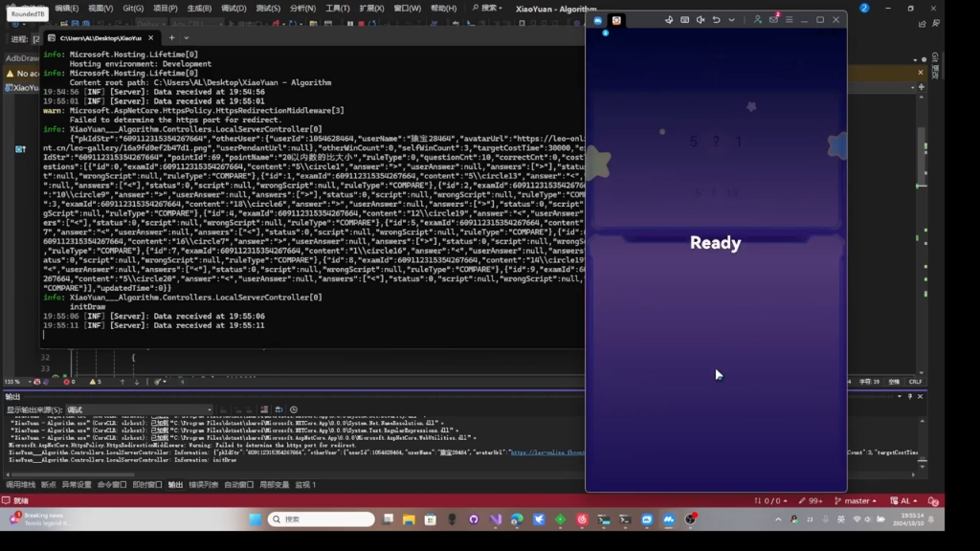Open the 133 % zoom level dropdown
980x551 pixels.
(x=17, y=382)
